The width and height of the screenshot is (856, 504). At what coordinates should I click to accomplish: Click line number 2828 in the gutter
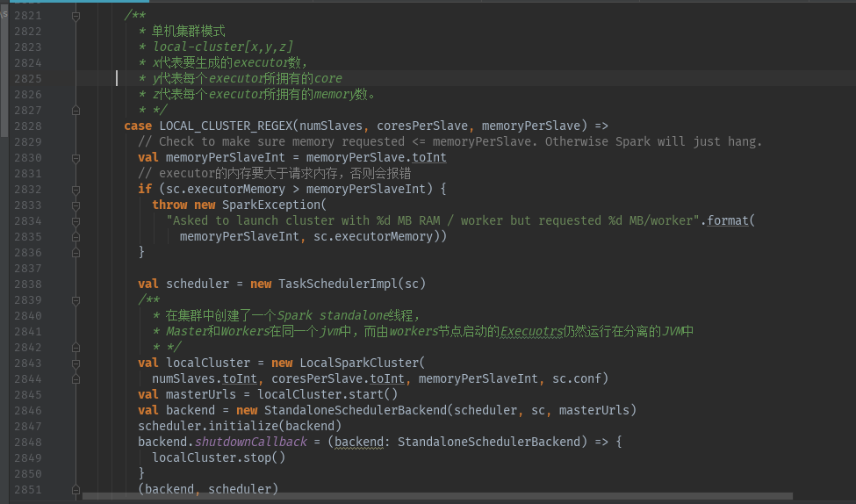[x=28, y=126]
